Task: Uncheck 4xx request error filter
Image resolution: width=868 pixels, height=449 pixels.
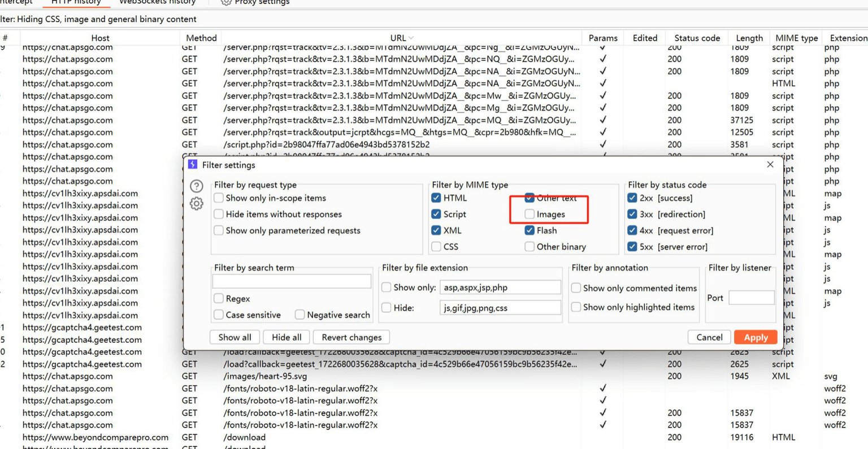Action: click(x=632, y=230)
